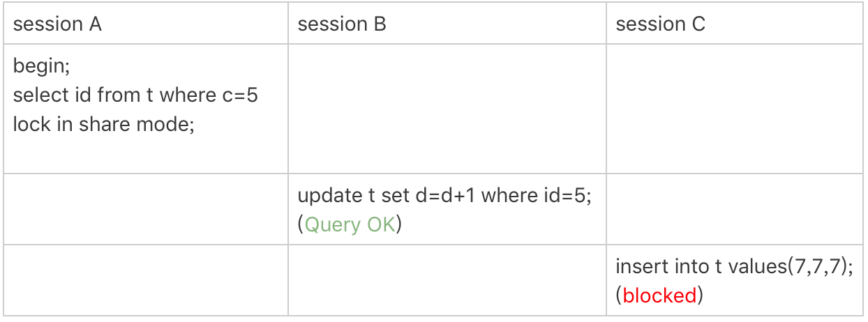The width and height of the screenshot is (868, 322).
Task: Click the session B header cell
Action: (447, 25)
